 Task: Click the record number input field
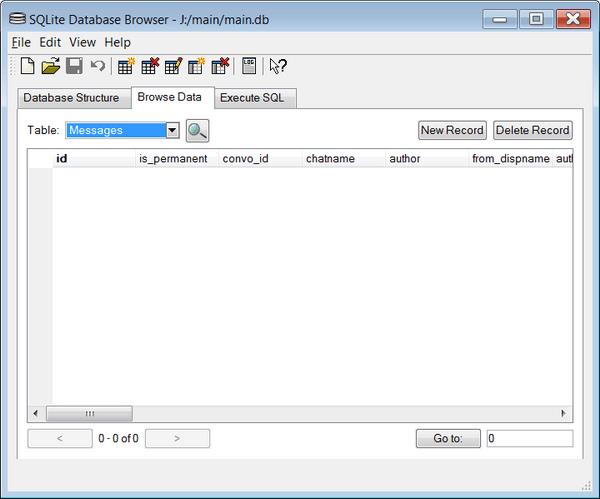pos(528,438)
